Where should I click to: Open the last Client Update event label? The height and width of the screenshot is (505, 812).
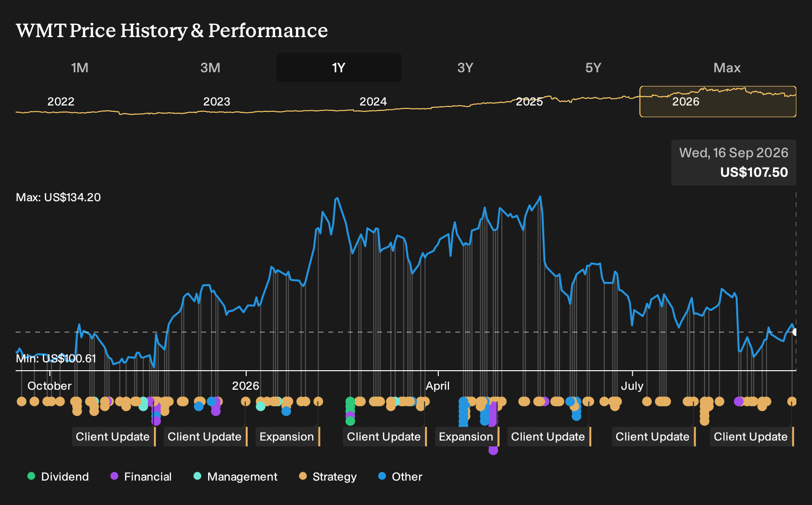pyautogui.click(x=751, y=437)
